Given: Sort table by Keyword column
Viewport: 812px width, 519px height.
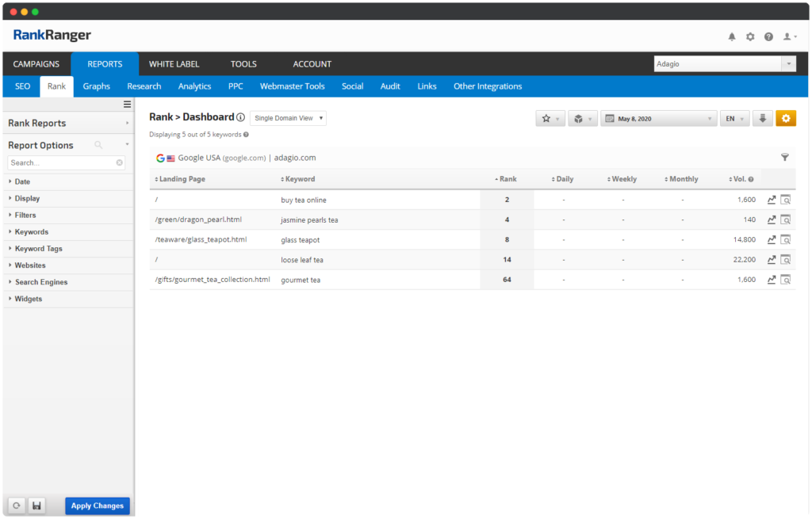Looking at the screenshot, I should [x=298, y=179].
